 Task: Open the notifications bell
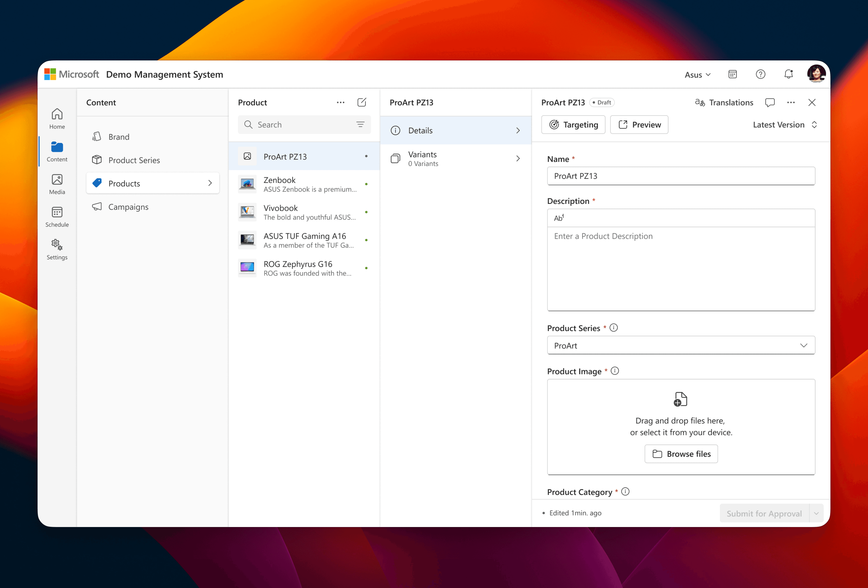788,74
